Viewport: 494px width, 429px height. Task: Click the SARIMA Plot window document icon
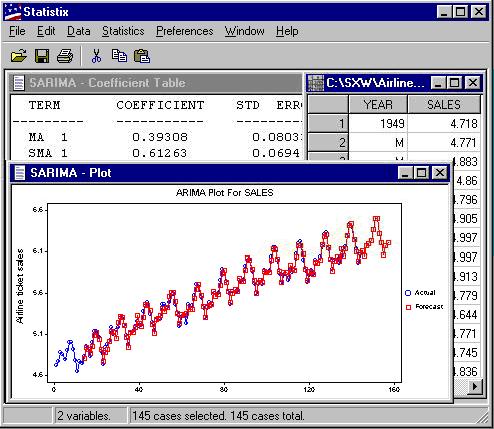(20, 173)
